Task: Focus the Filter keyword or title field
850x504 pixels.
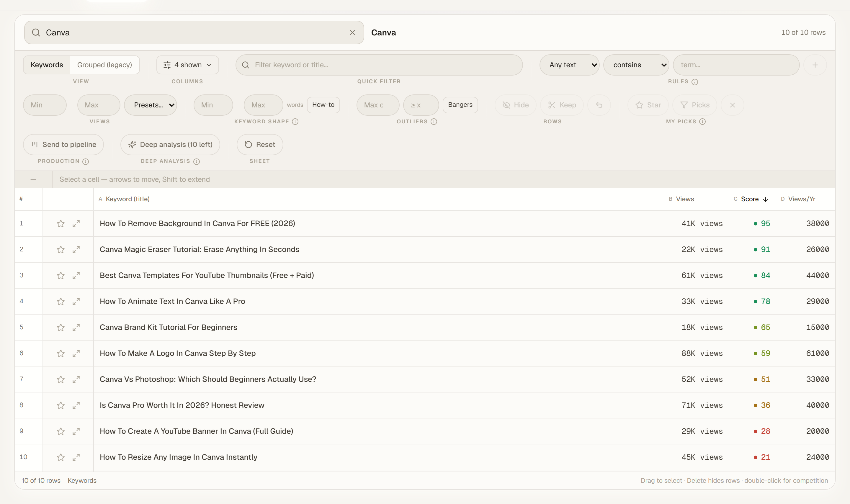Action: 379,65
